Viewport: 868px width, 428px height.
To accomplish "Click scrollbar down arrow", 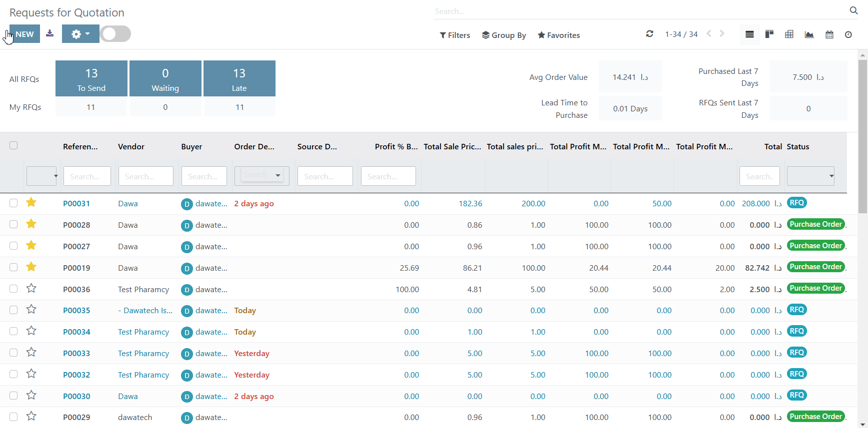I will [862, 424].
